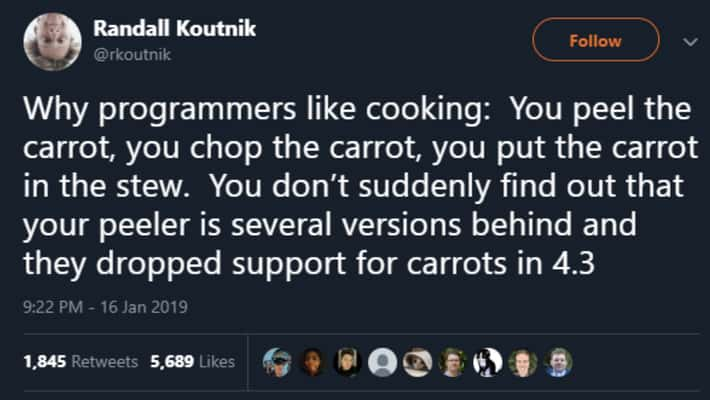View the 5,689 Likes list
The image size is (710, 400).
pos(192,362)
